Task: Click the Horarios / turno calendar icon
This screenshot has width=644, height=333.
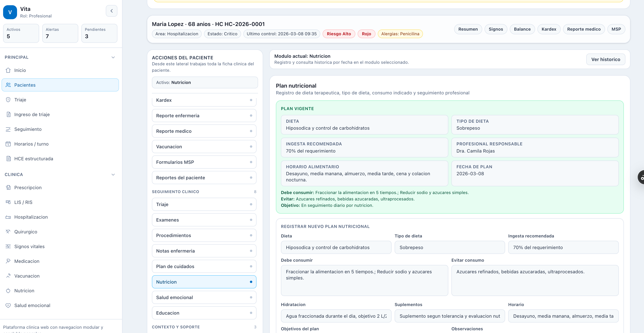Action: point(8,144)
